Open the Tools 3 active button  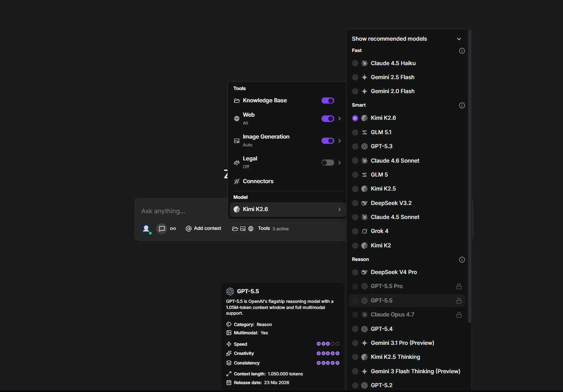[273, 229]
